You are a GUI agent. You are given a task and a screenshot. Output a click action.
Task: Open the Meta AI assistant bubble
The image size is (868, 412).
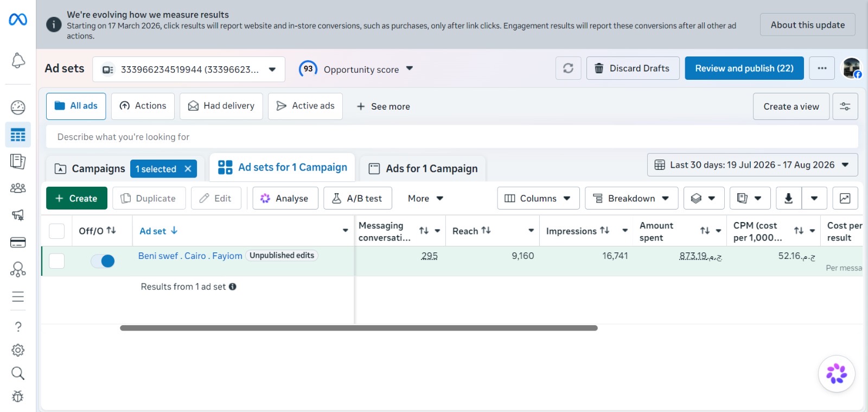(837, 373)
